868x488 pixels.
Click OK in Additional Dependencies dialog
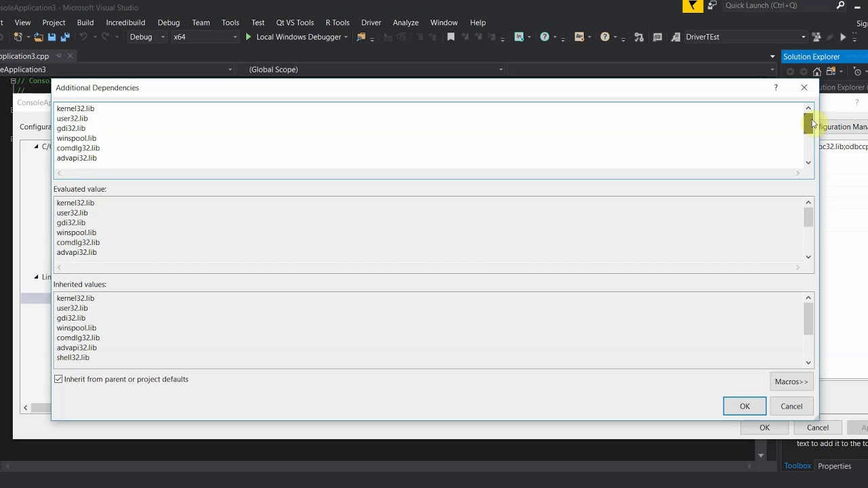(x=745, y=406)
